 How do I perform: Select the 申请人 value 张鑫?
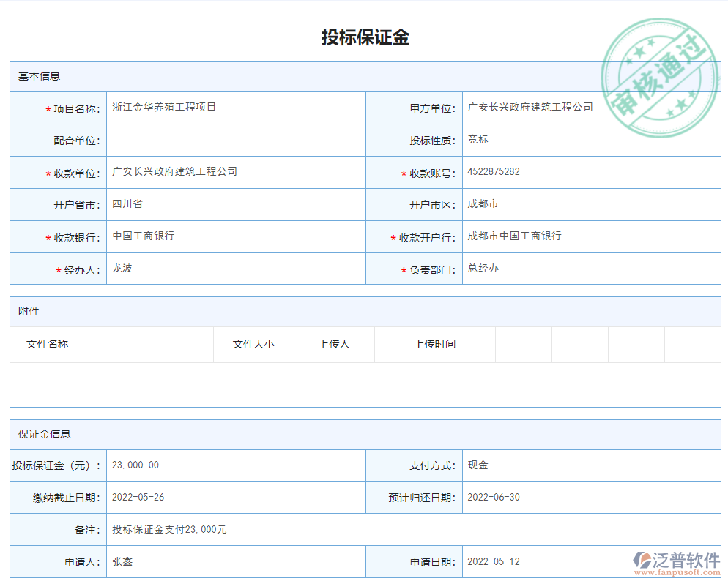point(122,561)
